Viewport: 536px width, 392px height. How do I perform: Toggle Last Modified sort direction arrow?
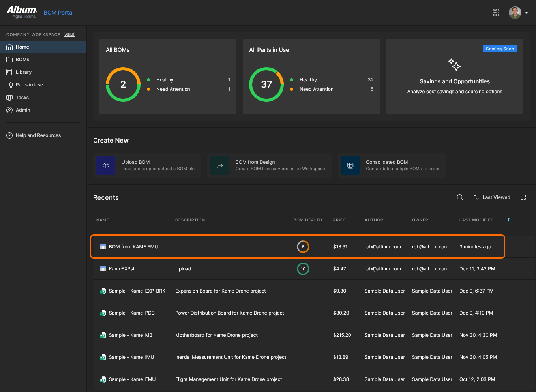pos(508,220)
